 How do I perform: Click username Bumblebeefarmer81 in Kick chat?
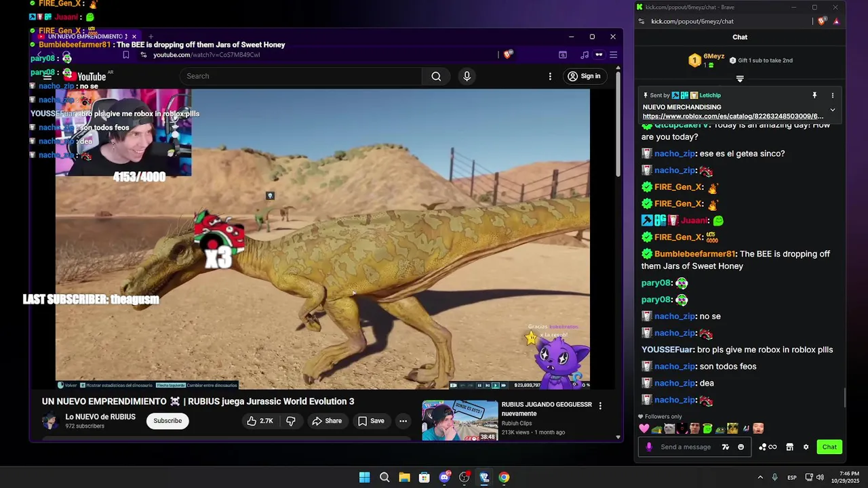(x=696, y=253)
